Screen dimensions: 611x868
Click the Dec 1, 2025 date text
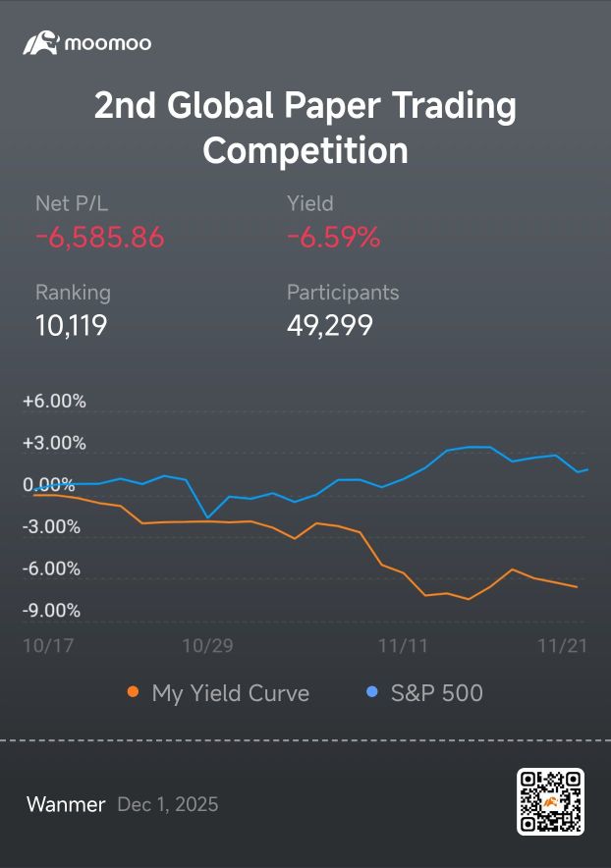point(168,804)
